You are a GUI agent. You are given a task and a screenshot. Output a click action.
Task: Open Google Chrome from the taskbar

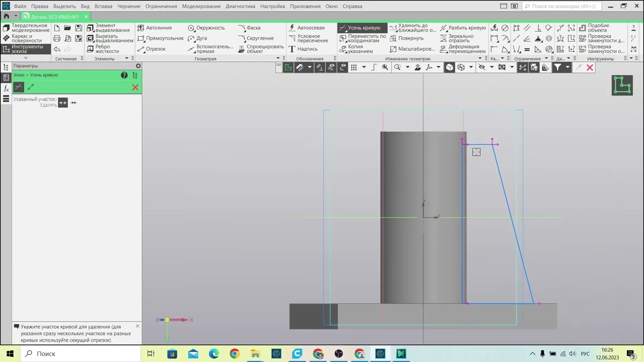[x=234, y=353]
